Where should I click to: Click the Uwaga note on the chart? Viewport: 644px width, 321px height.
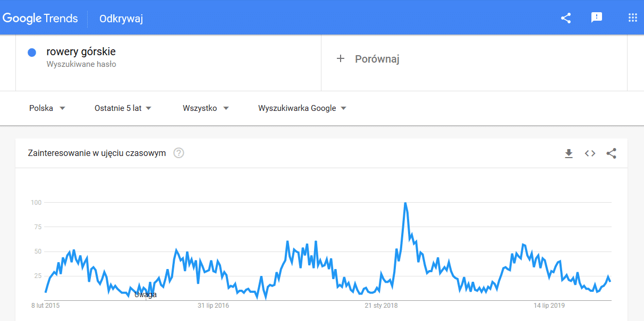click(x=146, y=295)
